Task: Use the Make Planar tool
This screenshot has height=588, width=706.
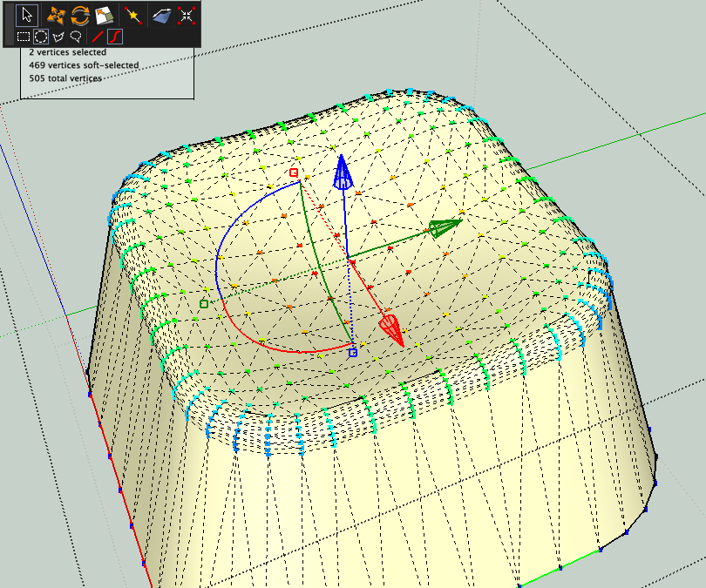Action: (161, 15)
